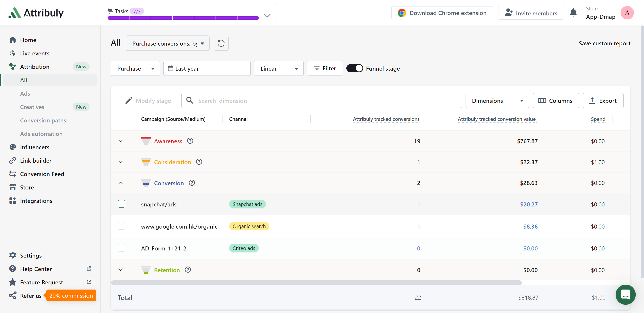The height and width of the screenshot is (313, 644).
Task: Click Save custom report button
Action: [605, 43]
